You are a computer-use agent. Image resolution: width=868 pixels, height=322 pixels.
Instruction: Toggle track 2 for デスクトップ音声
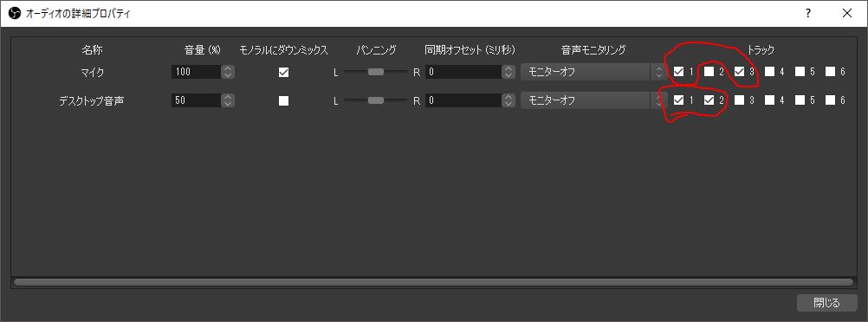(709, 100)
